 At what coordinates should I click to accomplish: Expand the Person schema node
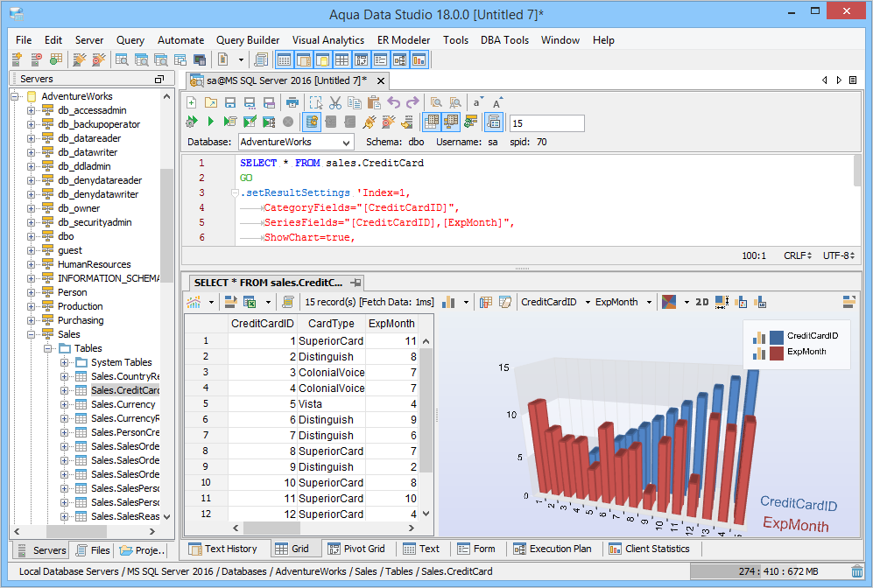(x=32, y=292)
